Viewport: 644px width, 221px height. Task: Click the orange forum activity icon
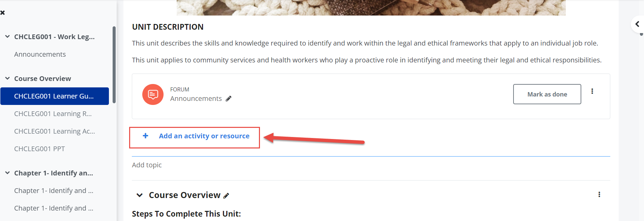click(x=153, y=94)
